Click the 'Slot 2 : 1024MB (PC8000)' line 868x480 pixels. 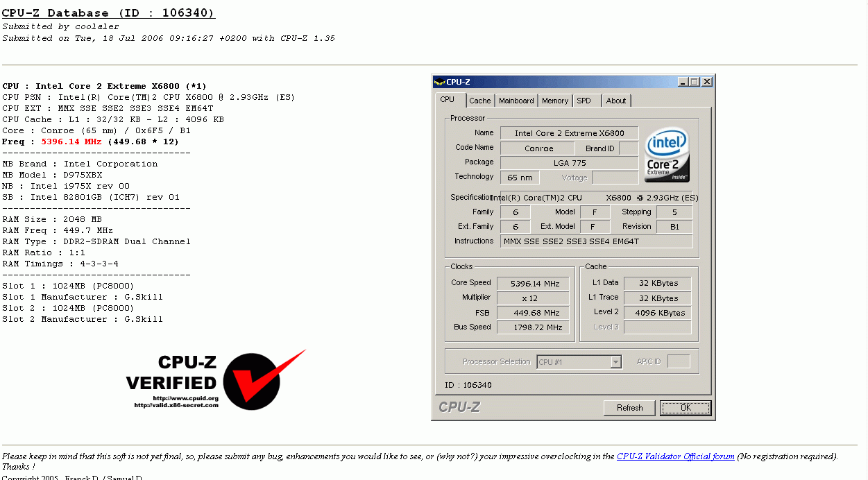68,308
